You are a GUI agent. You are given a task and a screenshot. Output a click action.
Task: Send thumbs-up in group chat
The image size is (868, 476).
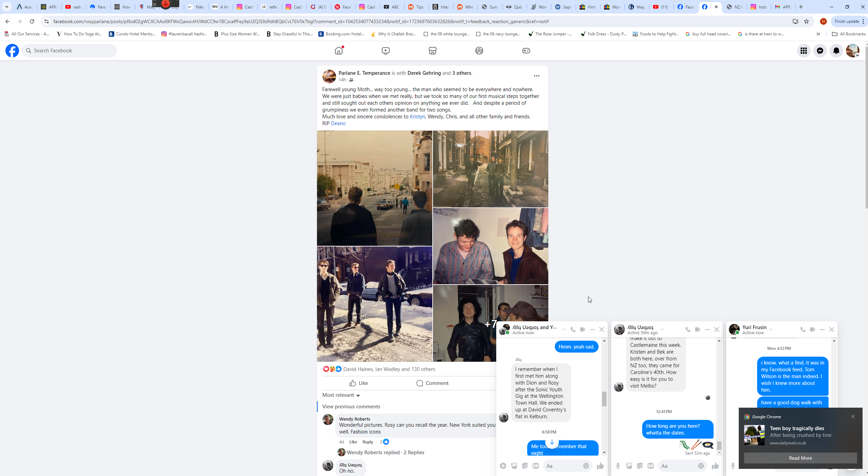[600, 466]
